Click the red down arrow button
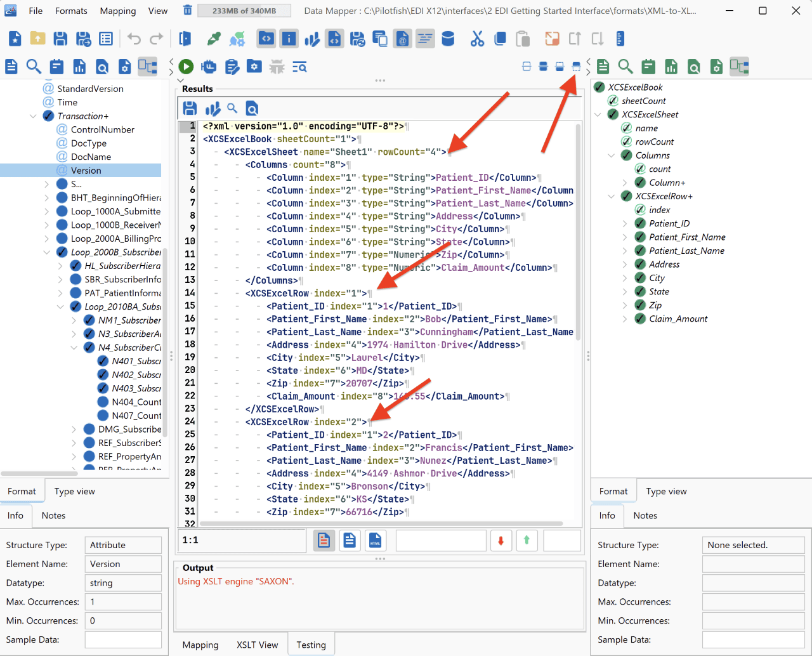The width and height of the screenshot is (812, 656). pyautogui.click(x=501, y=541)
